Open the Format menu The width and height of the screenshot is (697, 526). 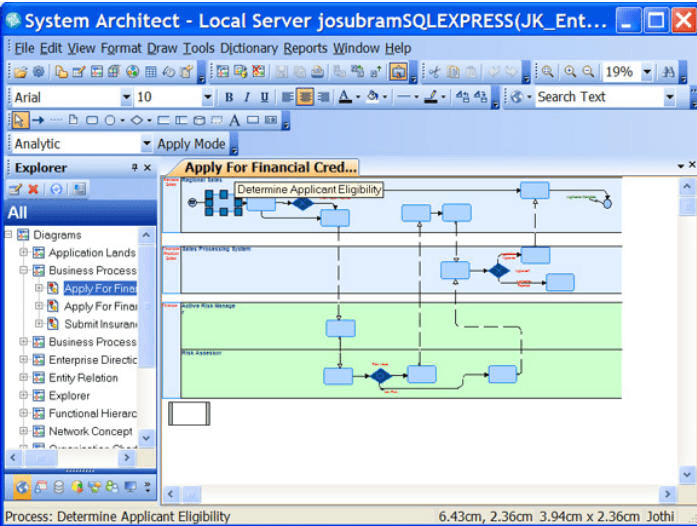121,48
